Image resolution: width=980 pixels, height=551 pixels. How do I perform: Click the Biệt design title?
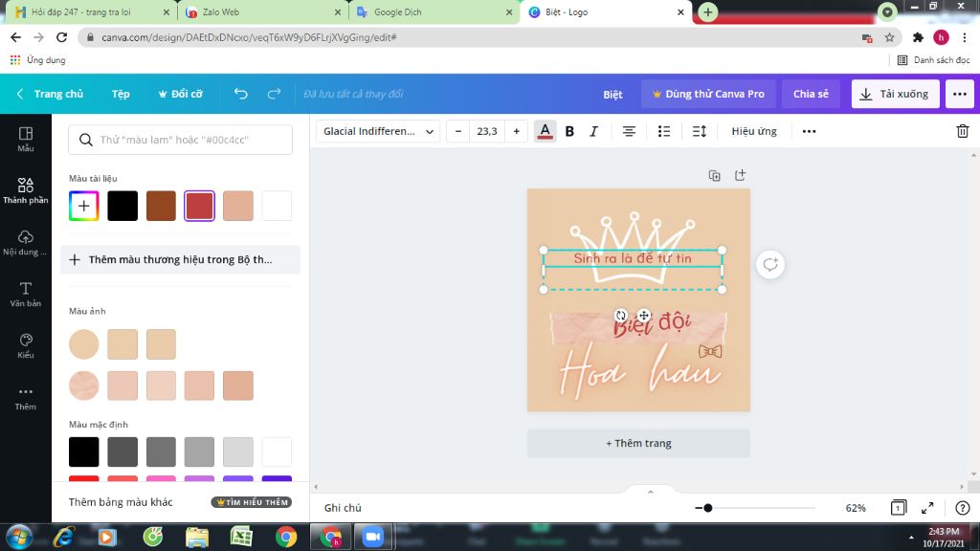click(612, 95)
